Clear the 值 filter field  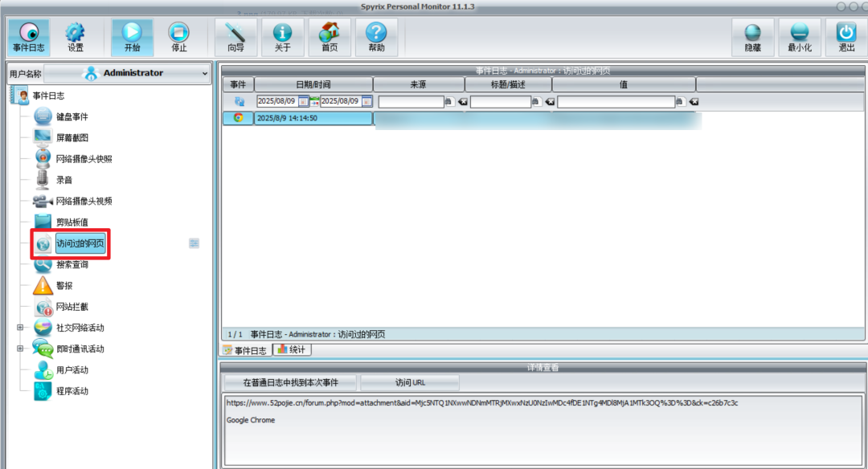[694, 102]
